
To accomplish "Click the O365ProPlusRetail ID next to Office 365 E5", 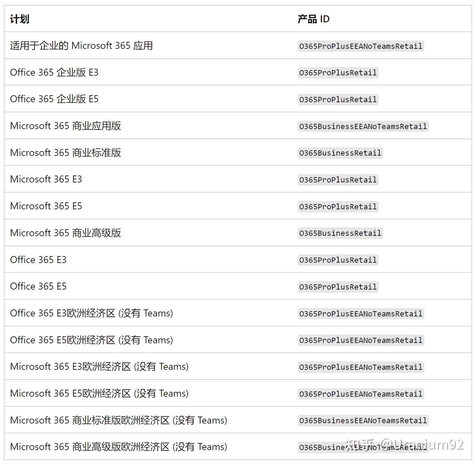I will (x=338, y=286).
